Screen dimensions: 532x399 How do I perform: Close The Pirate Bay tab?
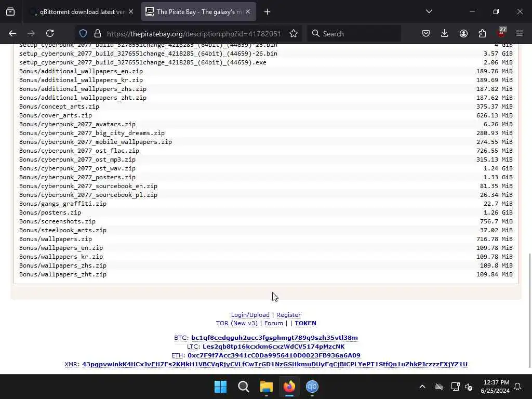[x=248, y=11]
